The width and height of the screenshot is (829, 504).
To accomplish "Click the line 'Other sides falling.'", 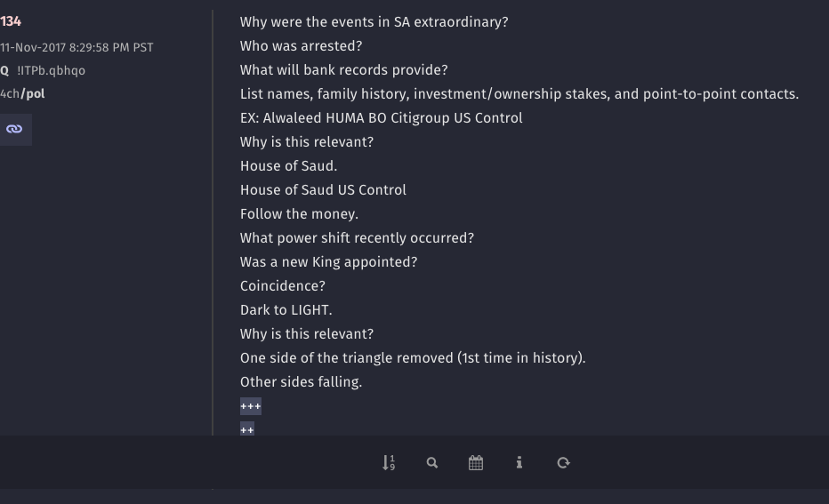I will (x=301, y=382).
